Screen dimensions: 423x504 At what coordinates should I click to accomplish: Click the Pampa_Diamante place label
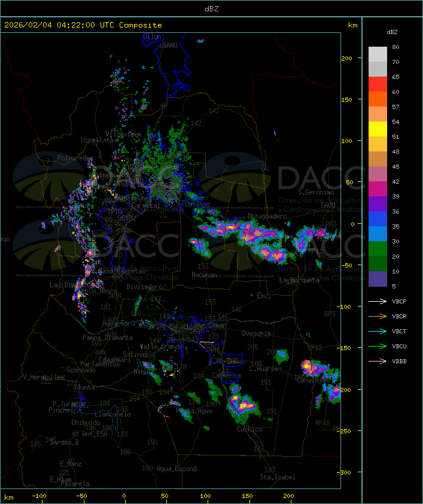108,338
